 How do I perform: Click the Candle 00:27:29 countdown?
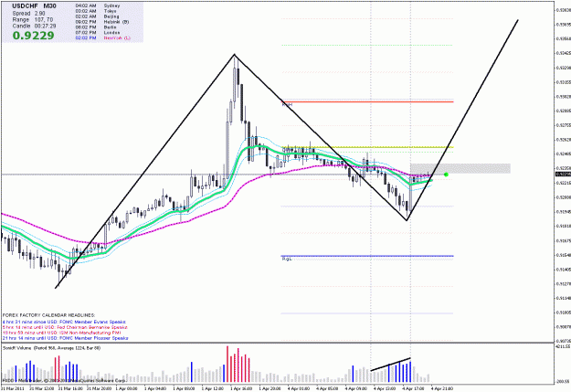[34, 26]
